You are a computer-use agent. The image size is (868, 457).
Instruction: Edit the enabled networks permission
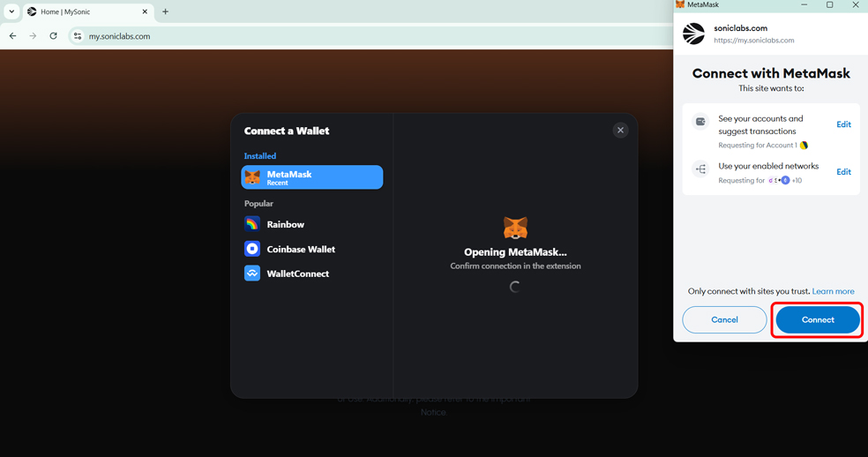843,172
